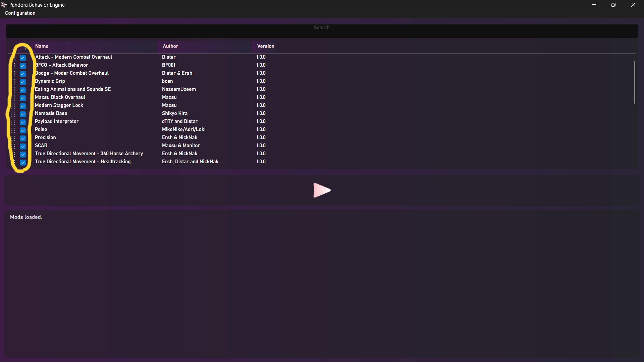The image size is (644, 362).
Task: Click author cell Maxsu & Monitor
Action: [x=181, y=145]
